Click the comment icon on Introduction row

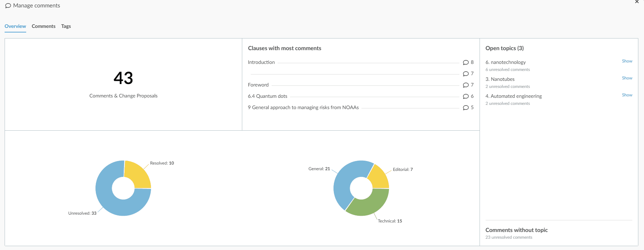tap(466, 63)
